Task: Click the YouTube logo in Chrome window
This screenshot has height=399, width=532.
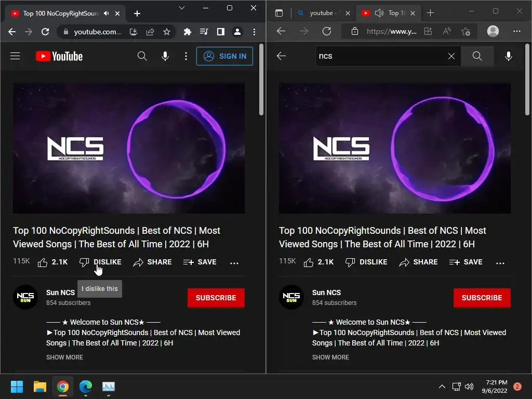Action: pyautogui.click(x=59, y=56)
